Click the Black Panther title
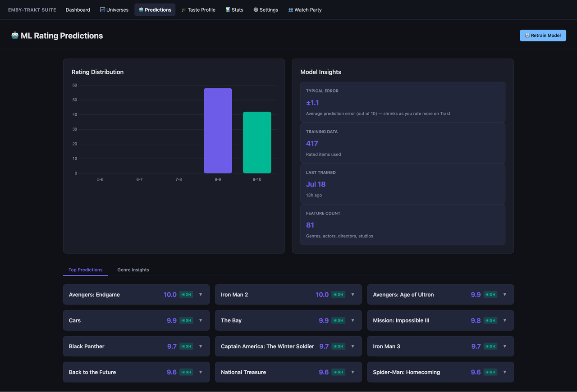577x392 pixels. (87, 346)
